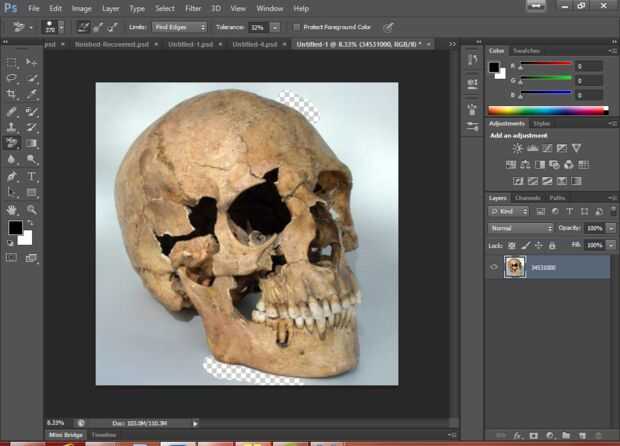
Task: Click the Tolerance value field
Action: click(x=258, y=27)
